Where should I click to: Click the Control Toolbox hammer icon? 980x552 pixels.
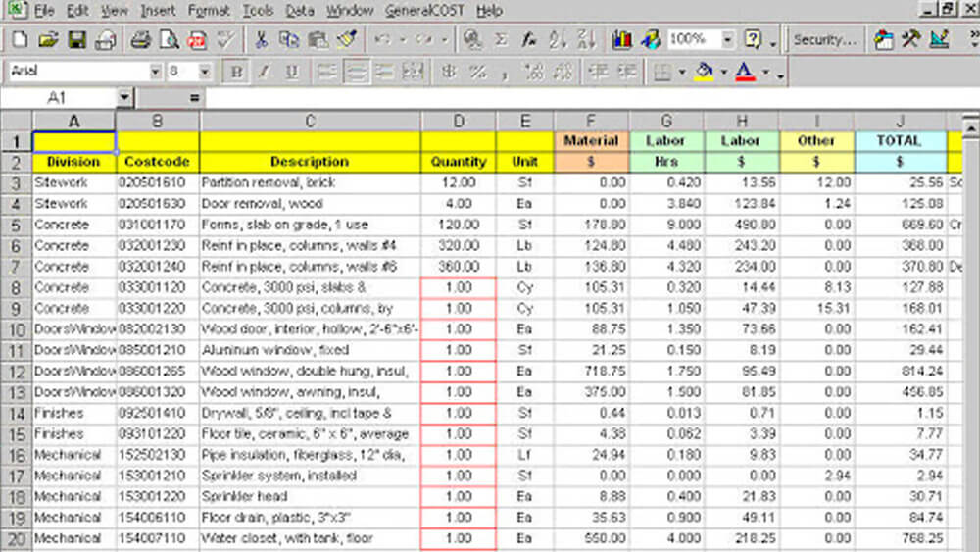tap(911, 40)
